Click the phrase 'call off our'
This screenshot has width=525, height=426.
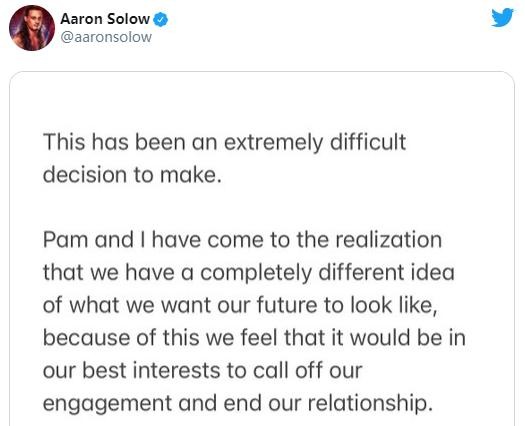pos(307,370)
